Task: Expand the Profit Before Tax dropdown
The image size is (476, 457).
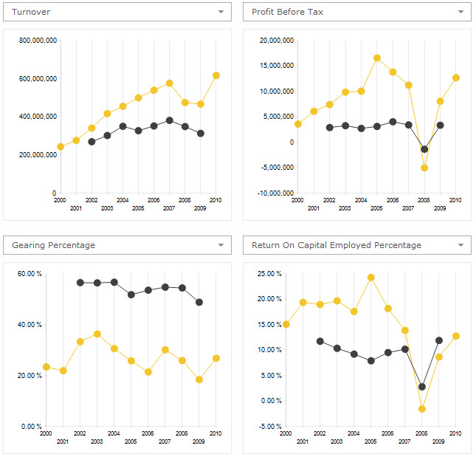Action: (461, 12)
